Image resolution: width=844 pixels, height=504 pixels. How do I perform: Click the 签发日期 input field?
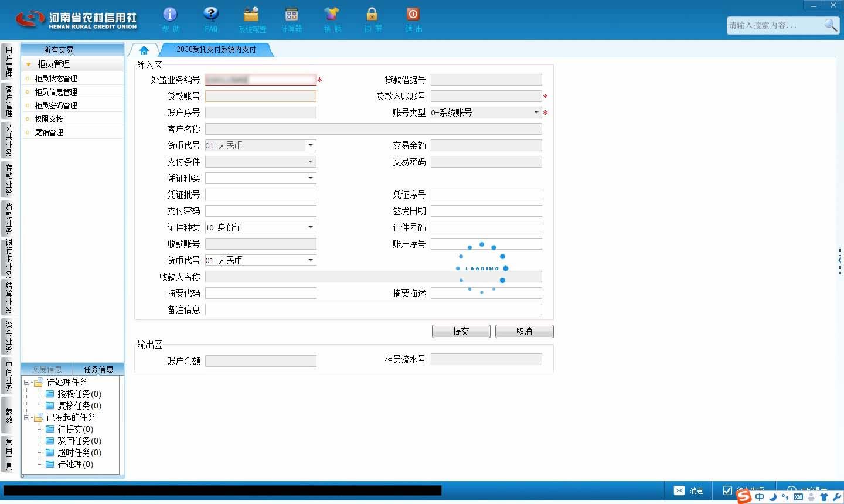coord(486,211)
